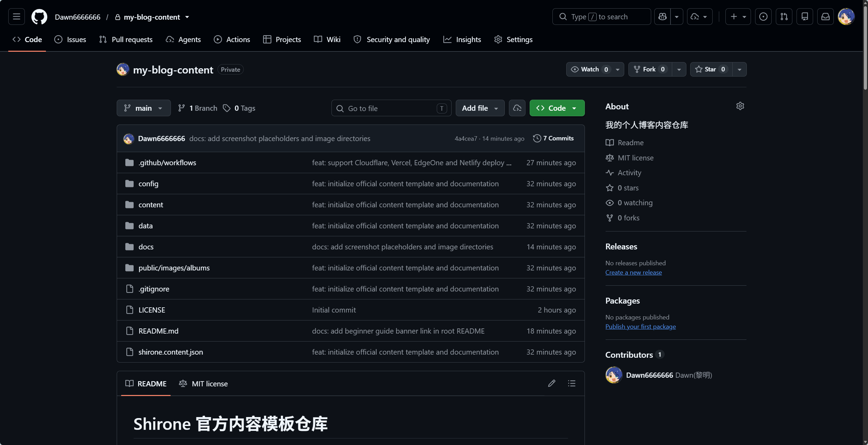Switch to the Actions tab
Image resolution: width=868 pixels, height=445 pixels.
pos(232,39)
